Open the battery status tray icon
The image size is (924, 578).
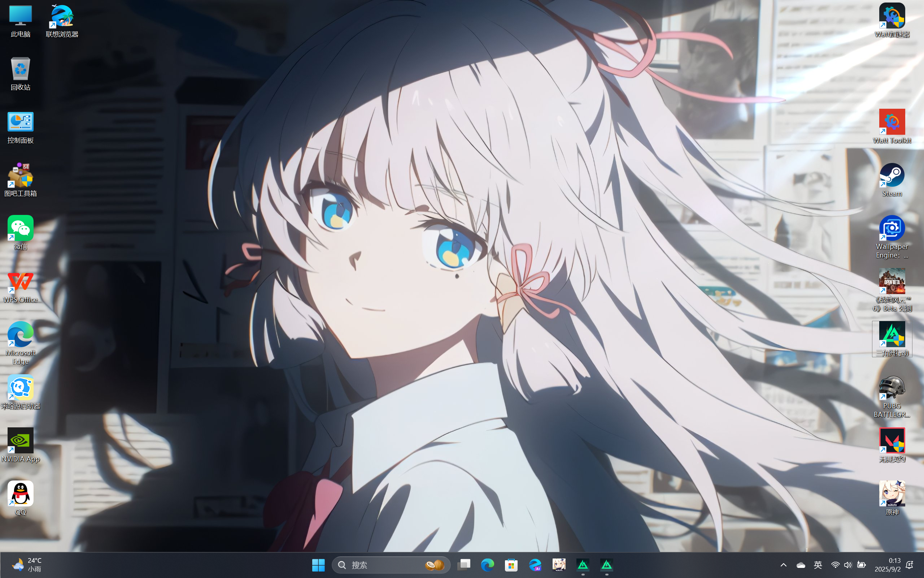click(x=862, y=565)
